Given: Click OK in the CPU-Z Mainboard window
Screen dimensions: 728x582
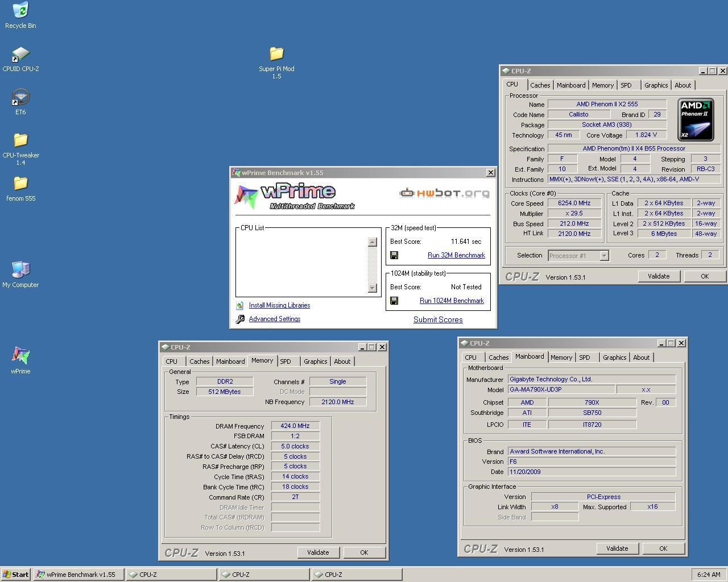Looking at the screenshot, I should tap(663, 548).
